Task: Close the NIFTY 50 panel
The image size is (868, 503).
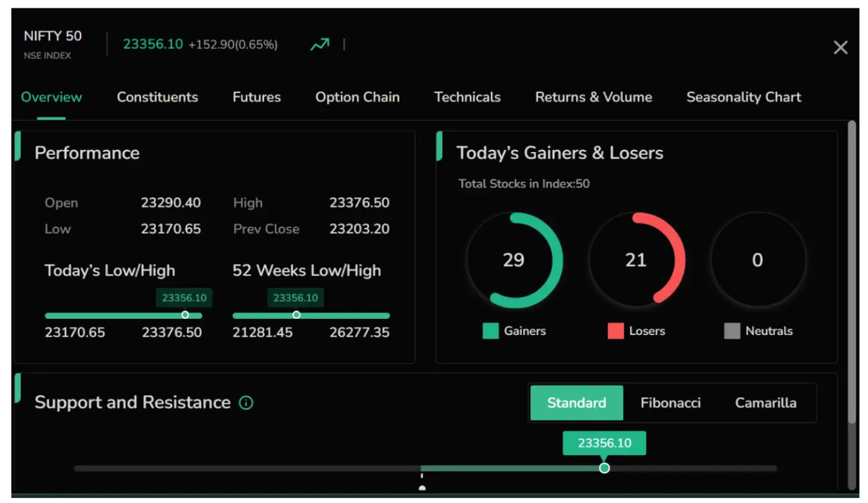Action: click(840, 47)
